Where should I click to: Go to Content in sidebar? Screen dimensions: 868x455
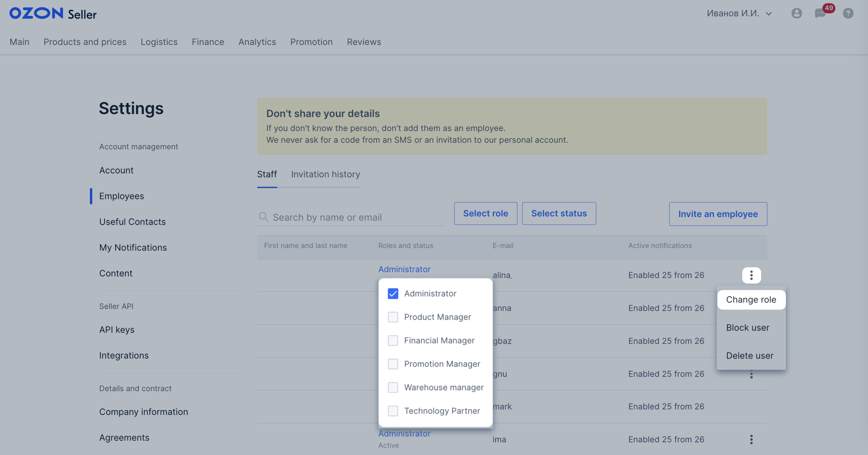(116, 273)
